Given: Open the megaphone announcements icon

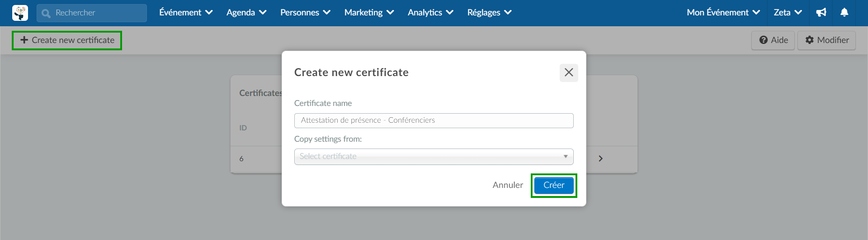Looking at the screenshot, I should click(821, 13).
